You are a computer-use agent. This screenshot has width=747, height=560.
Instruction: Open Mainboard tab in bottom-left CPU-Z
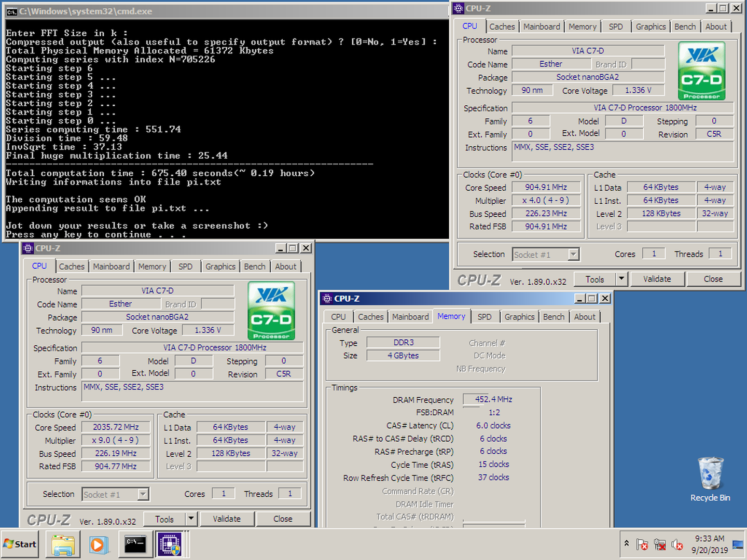point(112,267)
